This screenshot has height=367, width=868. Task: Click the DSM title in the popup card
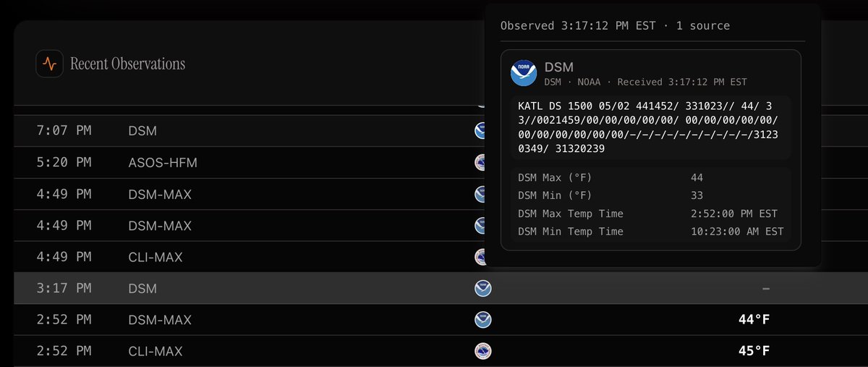point(558,67)
